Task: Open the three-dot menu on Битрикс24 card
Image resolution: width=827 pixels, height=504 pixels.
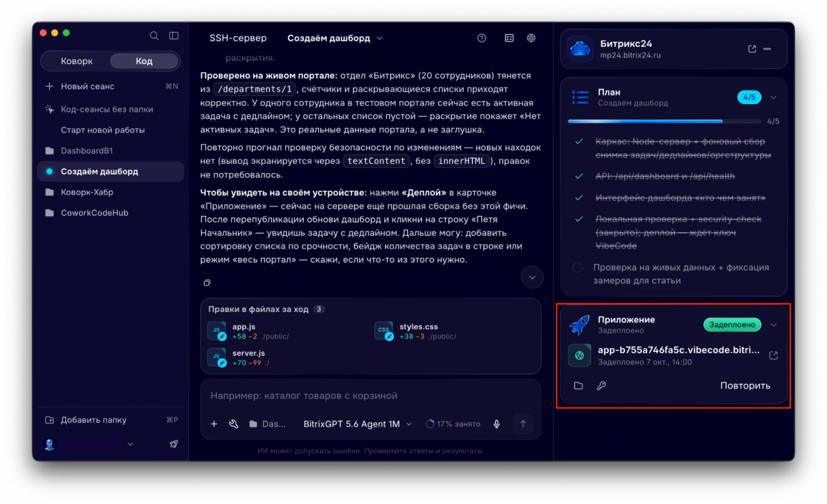Action: click(x=767, y=49)
